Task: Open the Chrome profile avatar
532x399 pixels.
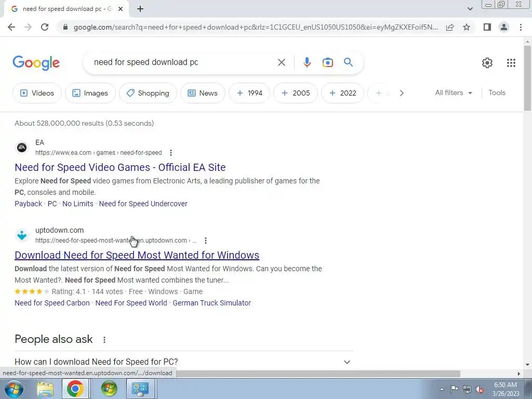Action: tap(504, 27)
